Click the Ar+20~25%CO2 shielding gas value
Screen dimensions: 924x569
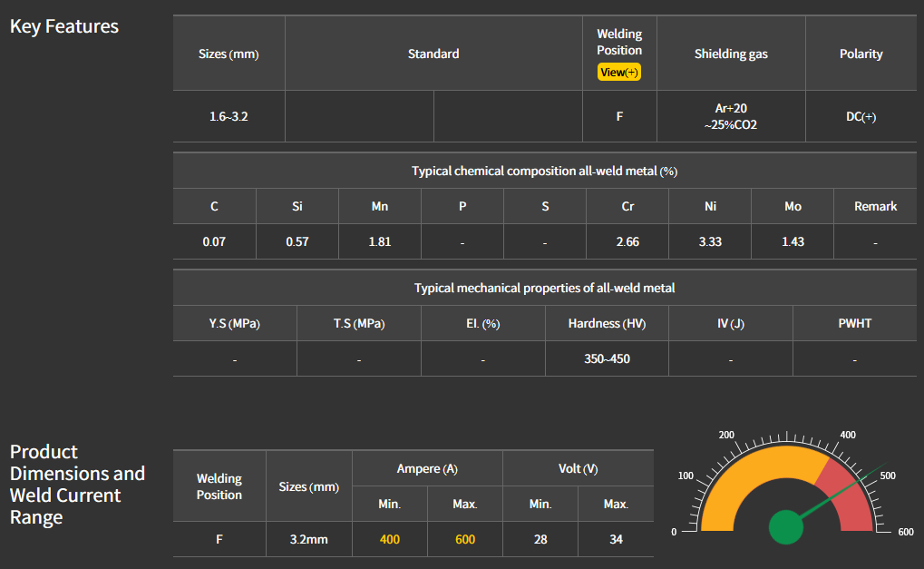[x=731, y=116]
